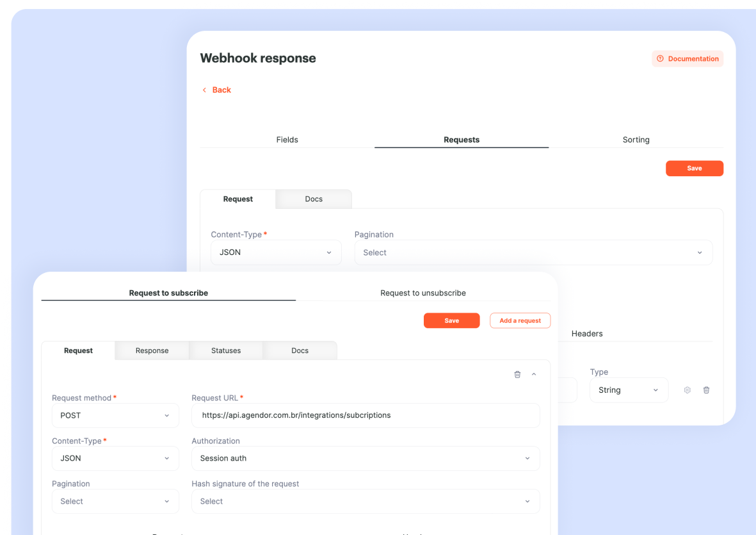
Task: Open the Docs tab in Webhook response window
Action: tap(314, 199)
